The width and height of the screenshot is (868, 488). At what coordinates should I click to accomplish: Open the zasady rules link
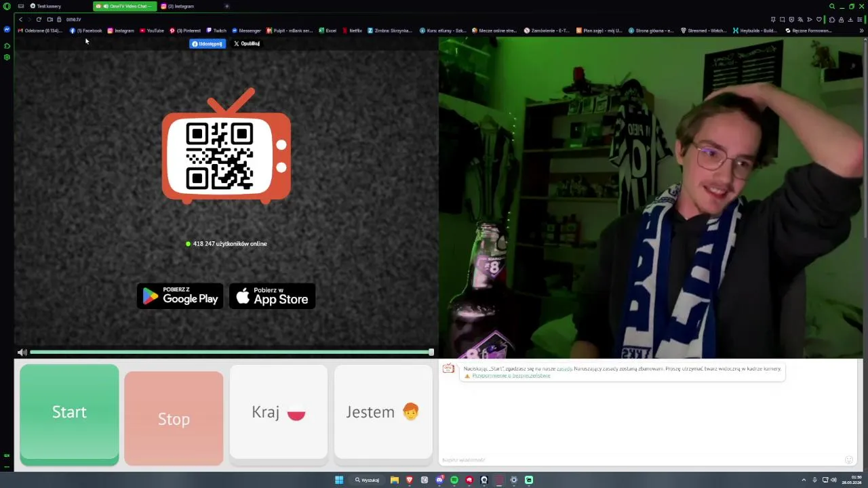pos(564,369)
